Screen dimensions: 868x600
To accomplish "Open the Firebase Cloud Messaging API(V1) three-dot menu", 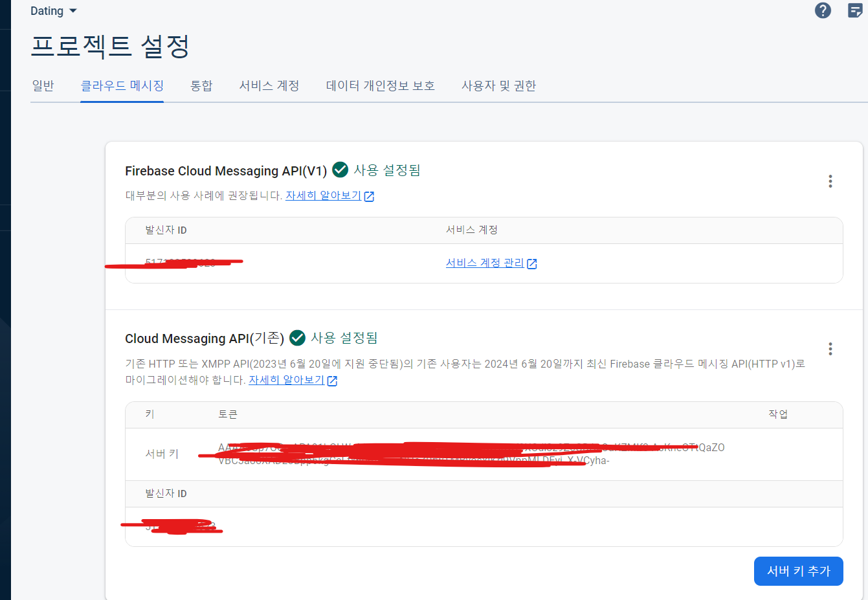I will tap(830, 181).
